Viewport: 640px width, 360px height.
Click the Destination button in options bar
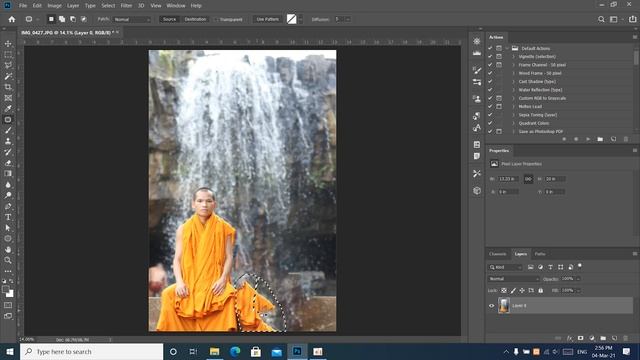(195, 19)
